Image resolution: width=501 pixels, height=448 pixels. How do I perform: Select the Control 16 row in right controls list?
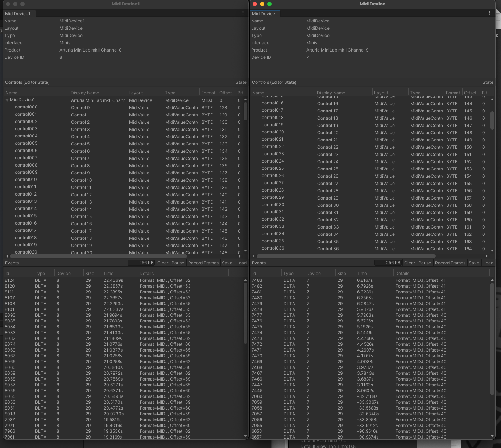click(x=327, y=103)
